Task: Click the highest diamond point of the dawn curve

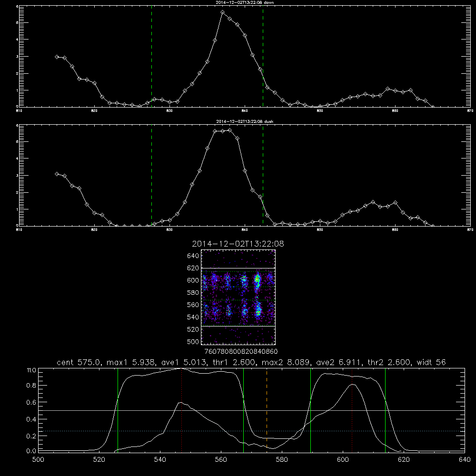Action: 222,12
